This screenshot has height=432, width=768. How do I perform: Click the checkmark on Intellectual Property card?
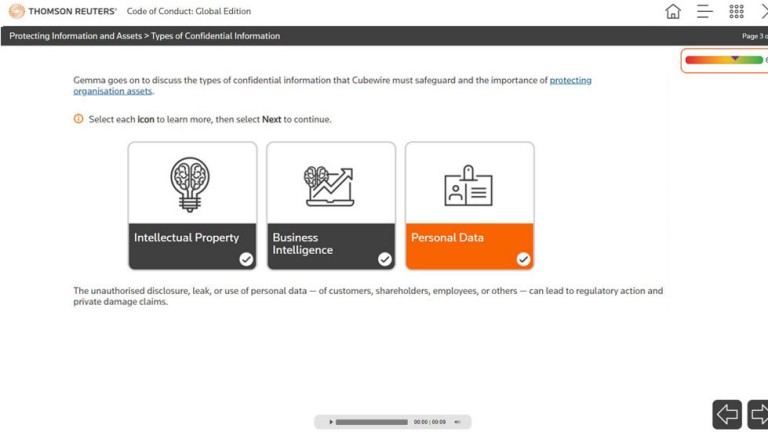pyautogui.click(x=246, y=259)
